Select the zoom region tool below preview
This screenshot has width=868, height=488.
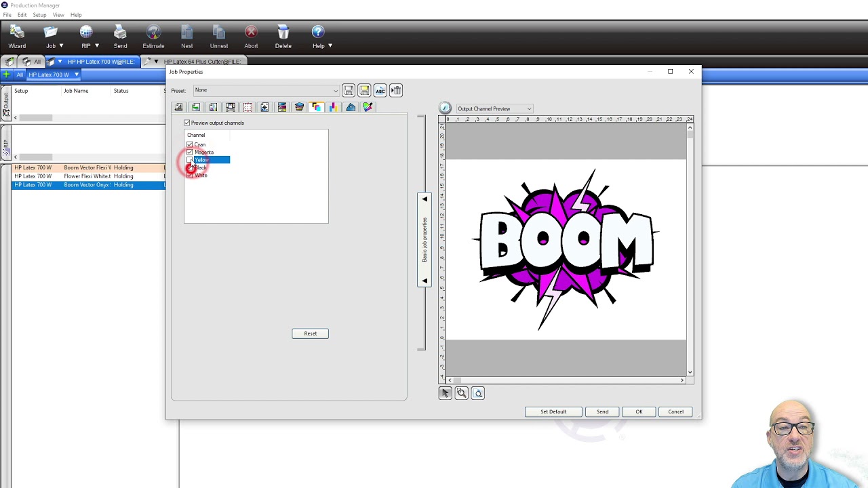tap(461, 393)
